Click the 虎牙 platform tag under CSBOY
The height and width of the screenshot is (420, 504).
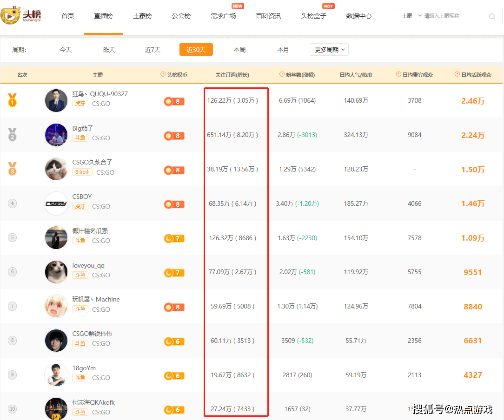click(x=80, y=206)
